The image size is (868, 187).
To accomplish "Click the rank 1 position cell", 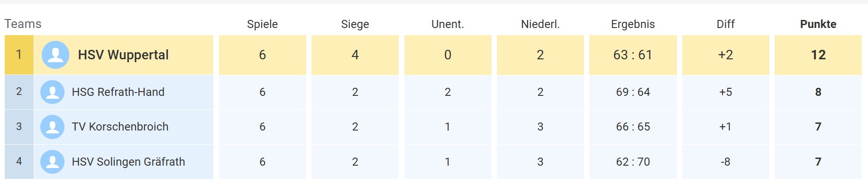I will coord(19,55).
